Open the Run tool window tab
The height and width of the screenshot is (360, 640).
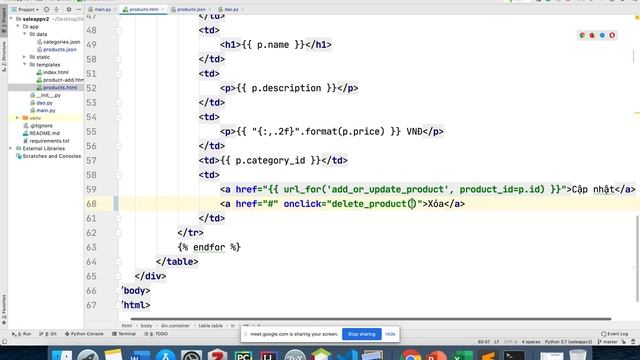pyautogui.click(x=22, y=334)
